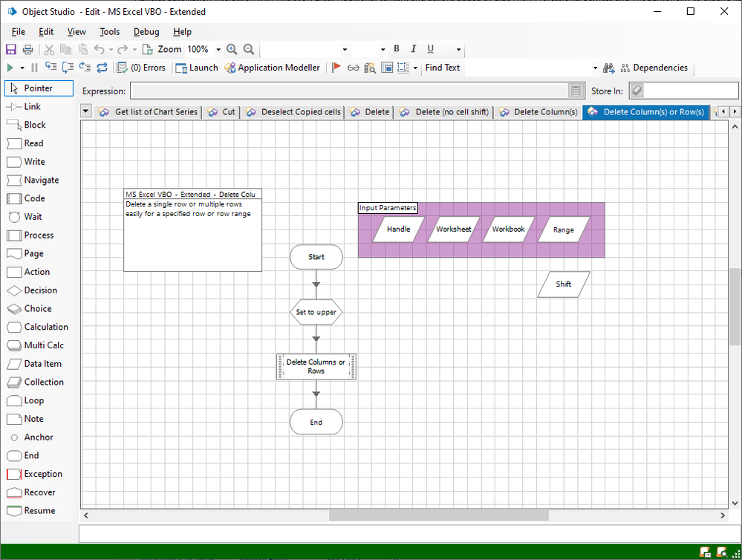Click the refresh page icon beside Zoom
The height and width of the screenshot is (560, 742).
tap(148, 49)
